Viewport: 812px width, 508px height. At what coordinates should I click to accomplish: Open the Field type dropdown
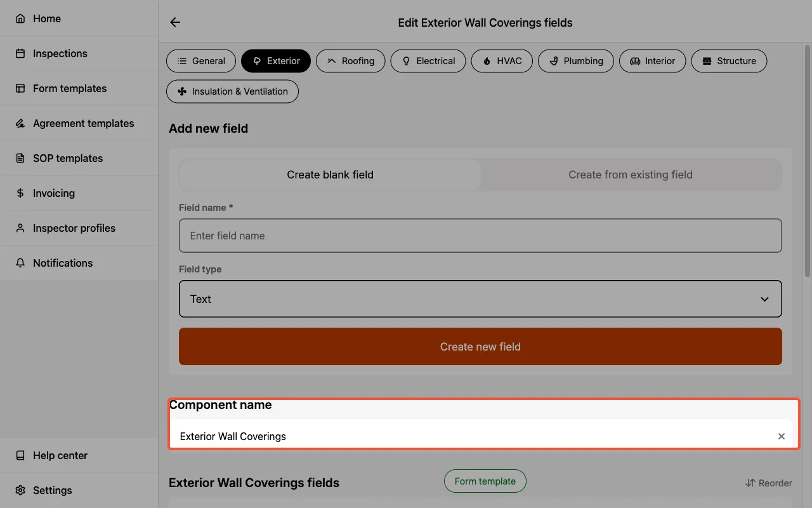[480, 298]
